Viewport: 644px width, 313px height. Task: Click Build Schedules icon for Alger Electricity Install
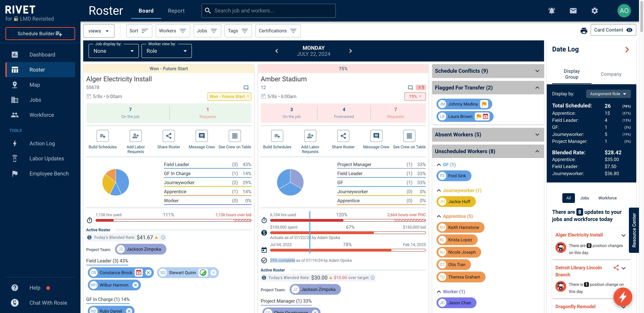coord(102,136)
